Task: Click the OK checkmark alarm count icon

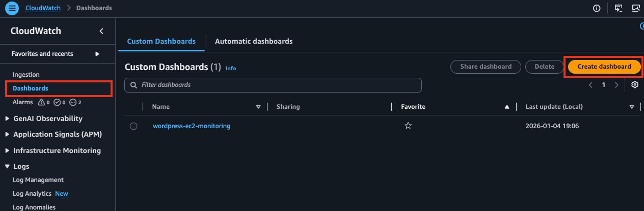Action: [60, 102]
